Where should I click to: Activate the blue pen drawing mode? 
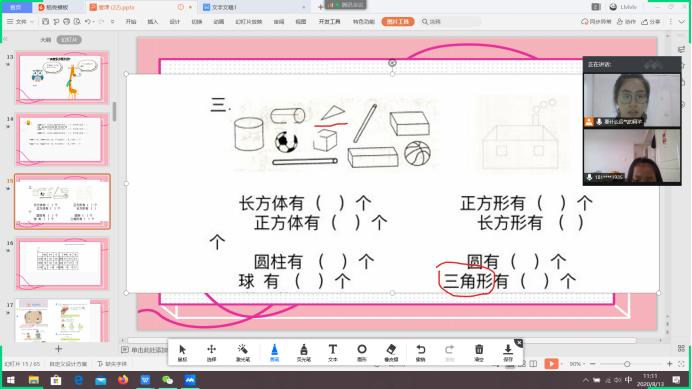(274, 353)
